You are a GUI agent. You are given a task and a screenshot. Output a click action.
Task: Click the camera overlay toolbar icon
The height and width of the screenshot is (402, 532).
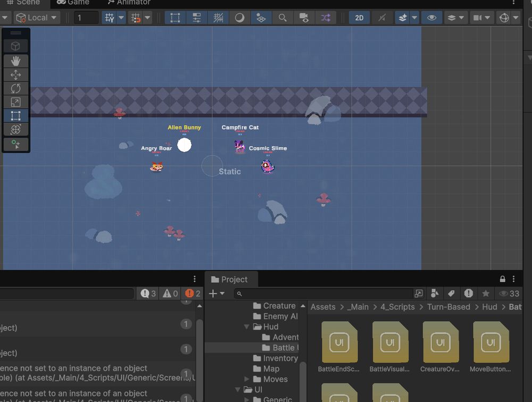[304, 18]
